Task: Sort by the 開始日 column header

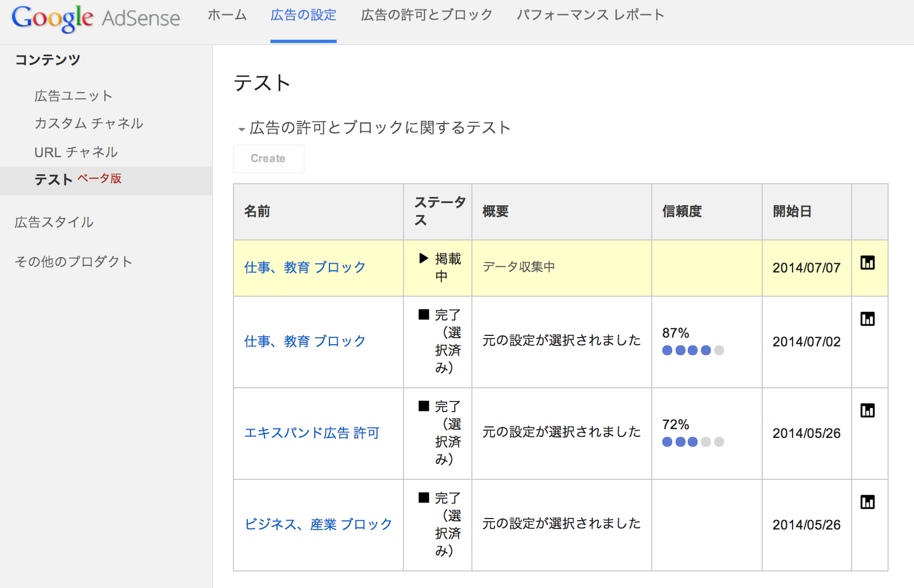Action: point(792,212)
